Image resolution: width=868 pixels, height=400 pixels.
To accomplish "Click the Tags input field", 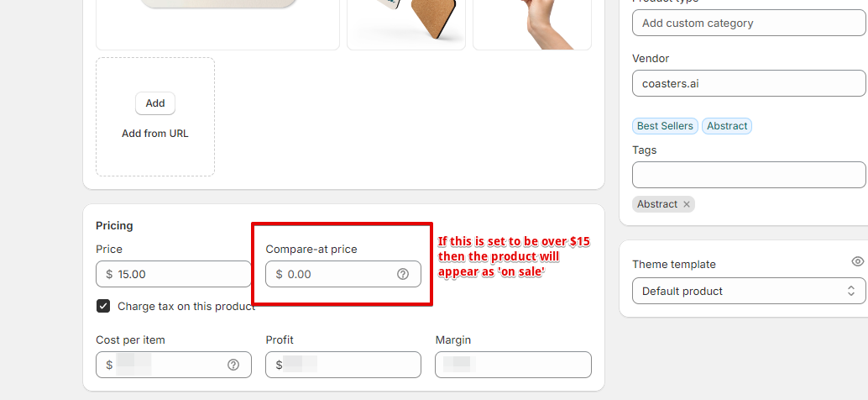I will point(749,175).
